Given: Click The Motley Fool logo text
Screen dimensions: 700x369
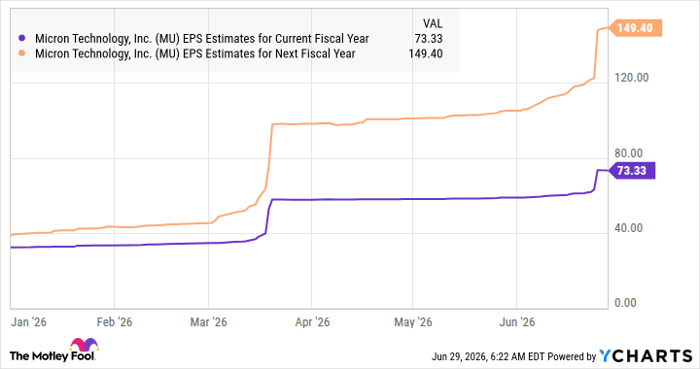Looking at the screenshot, I should click(x=52, y=356).
